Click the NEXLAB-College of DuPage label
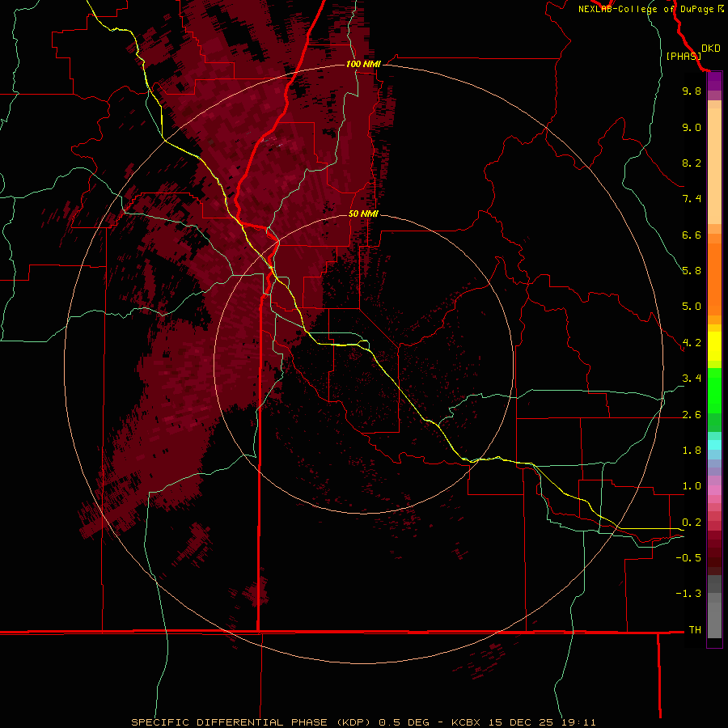728x728 pixels. [645, 9]
